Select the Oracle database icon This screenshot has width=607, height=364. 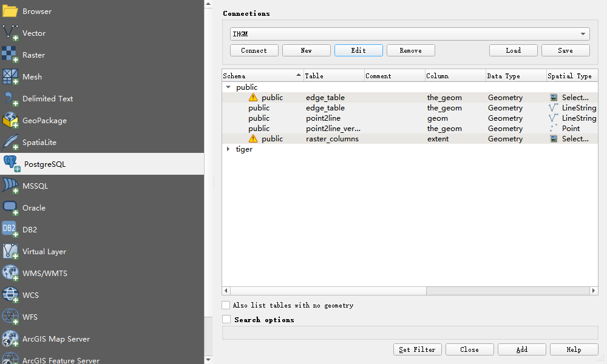point(10,207)
